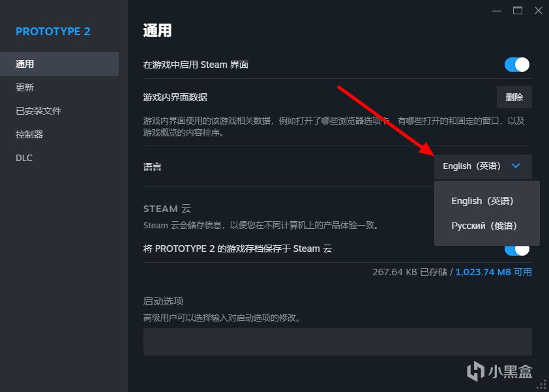Viewport: 549px width, 392px height.
Task: Click the blue chevron in the language box
Action: tap(515, 166)
